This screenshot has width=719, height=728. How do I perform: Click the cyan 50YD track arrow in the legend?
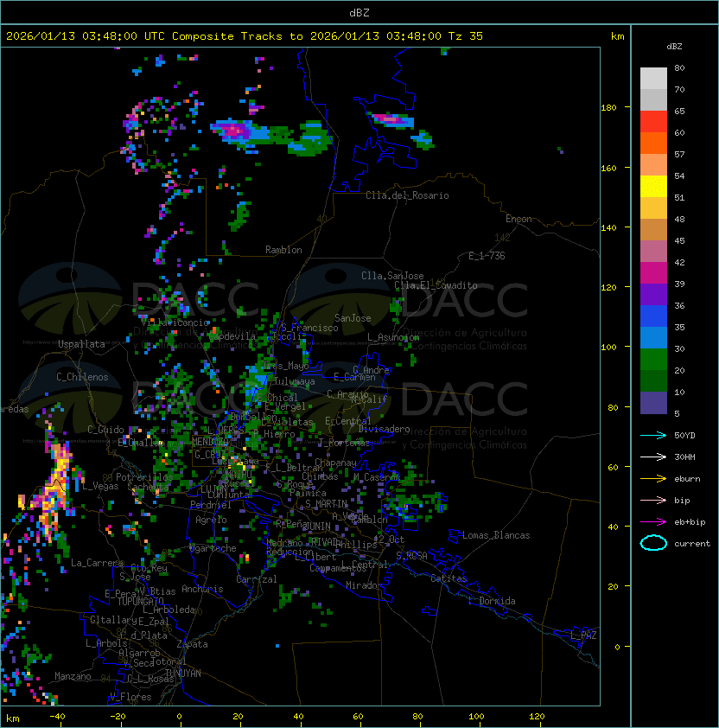point(653,436)
